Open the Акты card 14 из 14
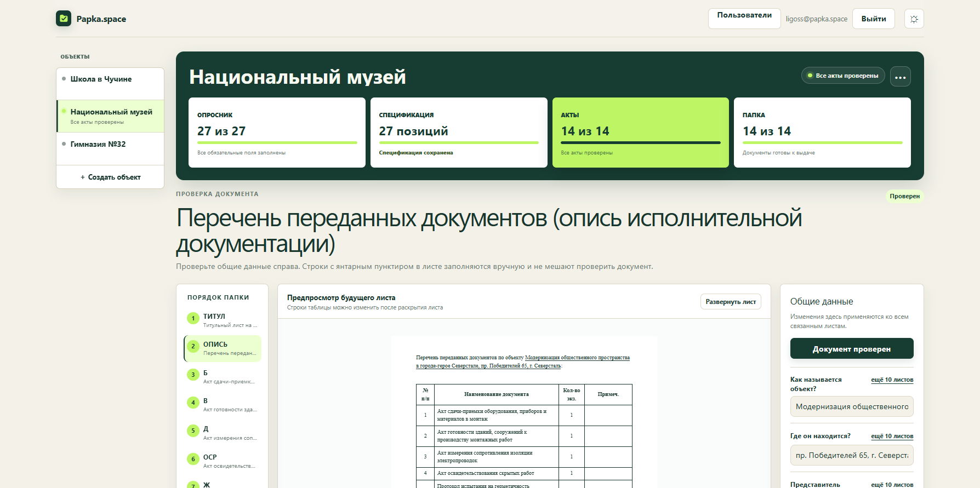The height and width of the screenshot is (488, 980). click(641, 133)
